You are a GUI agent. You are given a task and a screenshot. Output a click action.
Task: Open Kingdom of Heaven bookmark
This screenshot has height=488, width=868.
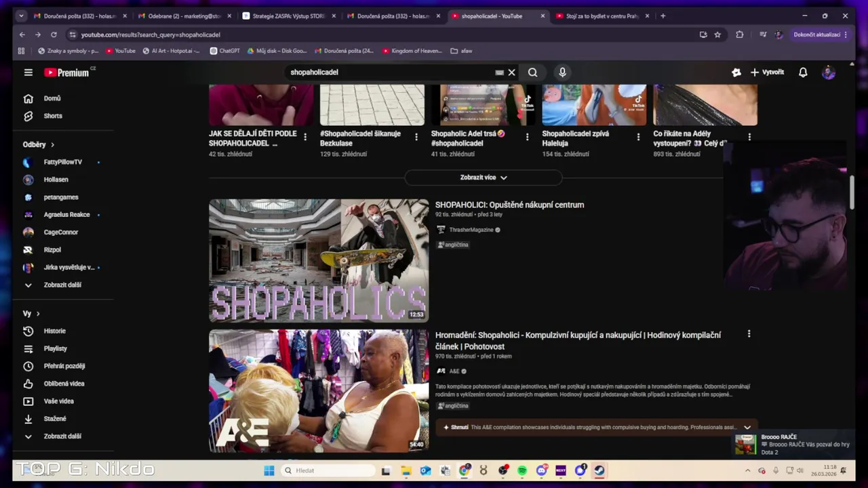click(412, 51)
